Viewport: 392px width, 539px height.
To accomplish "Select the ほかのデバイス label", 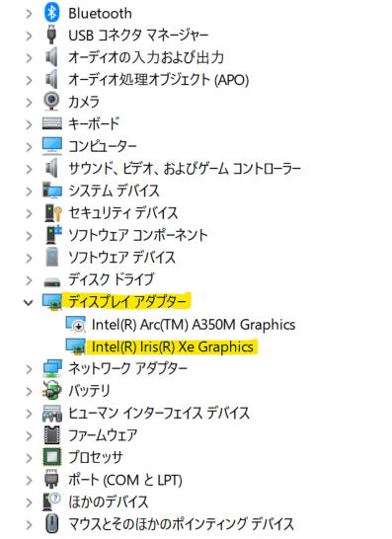I will (x=109, y=501).
